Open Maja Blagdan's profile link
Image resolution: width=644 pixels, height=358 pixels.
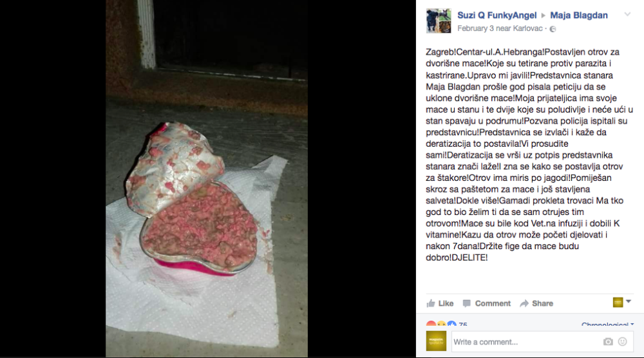point(579,15)
